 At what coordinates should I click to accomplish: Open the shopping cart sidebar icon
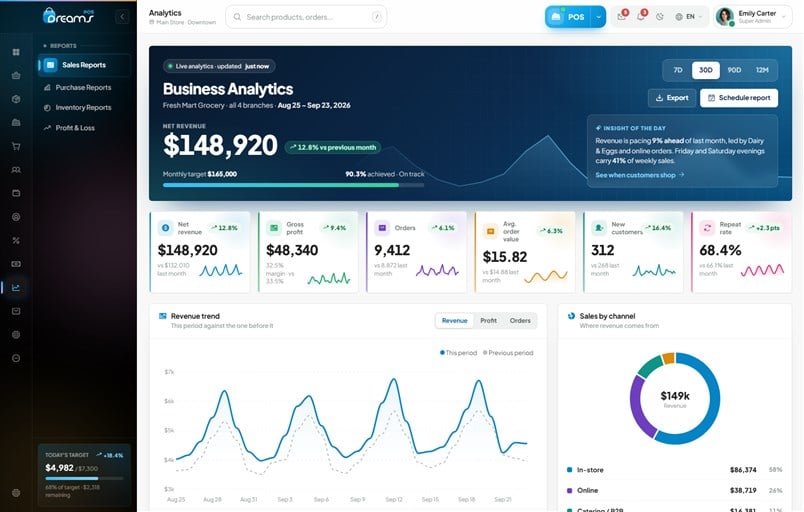coord(16,146)
